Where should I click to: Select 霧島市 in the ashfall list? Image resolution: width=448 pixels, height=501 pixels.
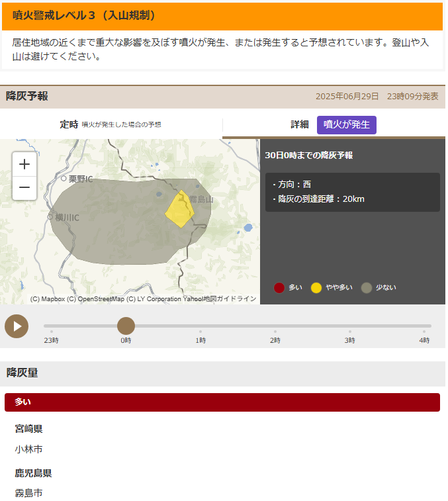[28, 493]
